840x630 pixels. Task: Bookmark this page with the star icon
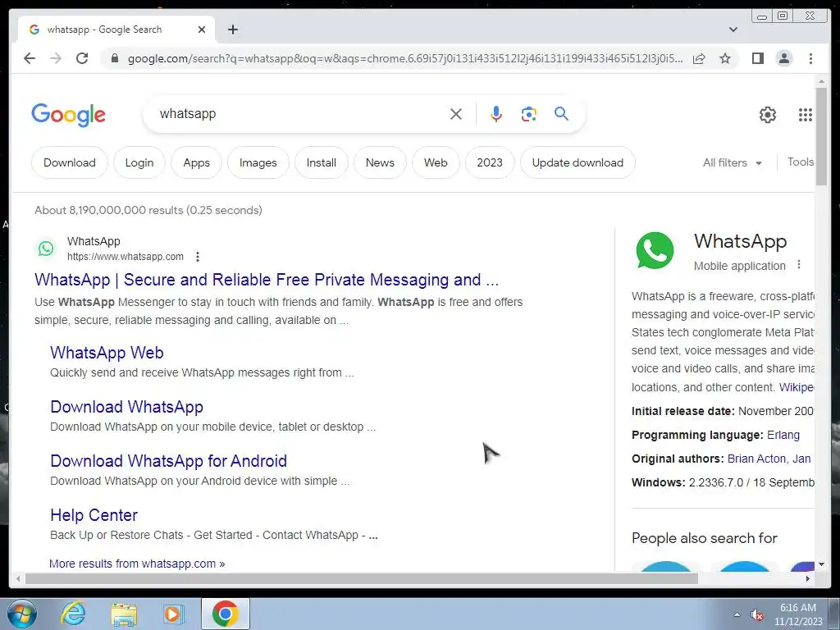click(725, 58)
